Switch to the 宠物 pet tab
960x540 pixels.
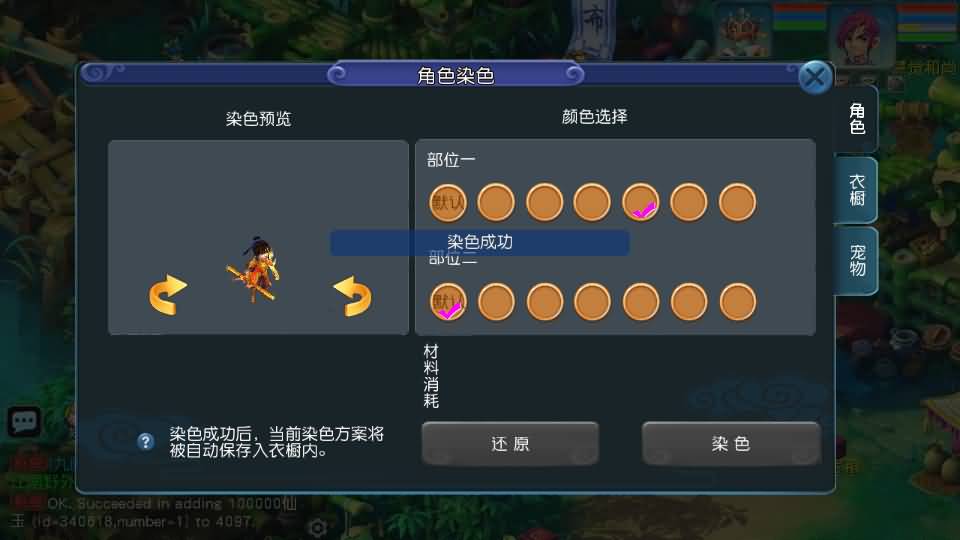857,260
